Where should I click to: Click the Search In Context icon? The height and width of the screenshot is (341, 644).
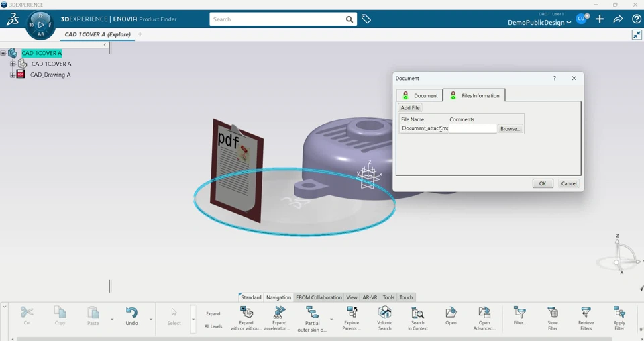pos(418,318)
